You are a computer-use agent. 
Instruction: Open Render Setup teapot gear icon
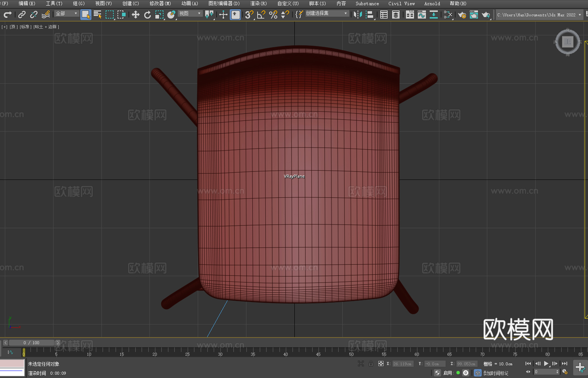pos(462,14)
